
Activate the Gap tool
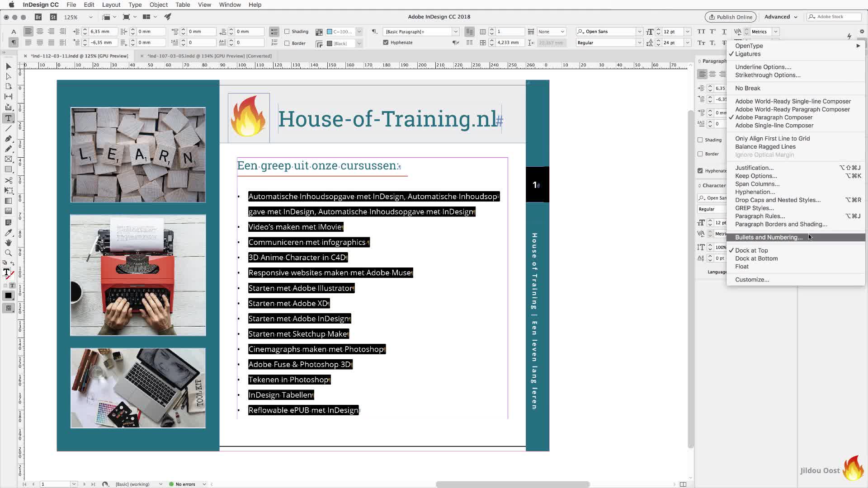pyautogui.click(x=8, y=96)
